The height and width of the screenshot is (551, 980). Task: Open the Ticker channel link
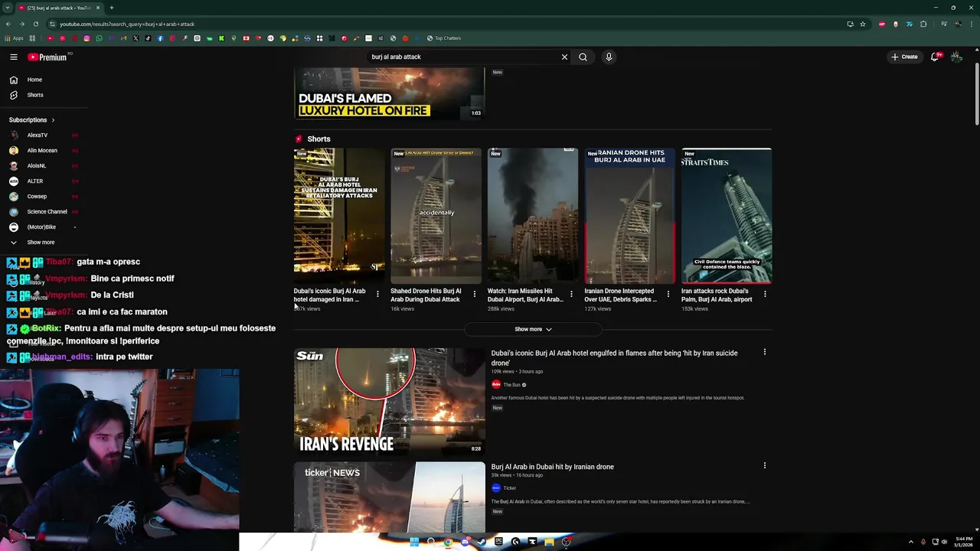click(509, 488)
